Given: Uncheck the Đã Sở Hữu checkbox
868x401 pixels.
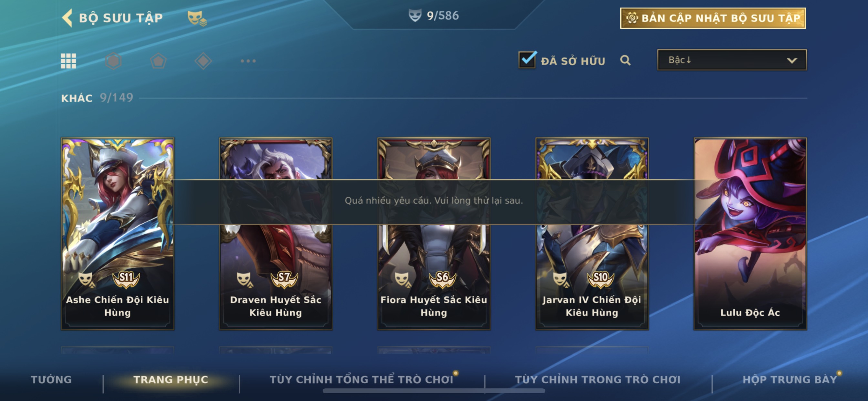Looking at the screenshot, I should click(x=527, y=60).
